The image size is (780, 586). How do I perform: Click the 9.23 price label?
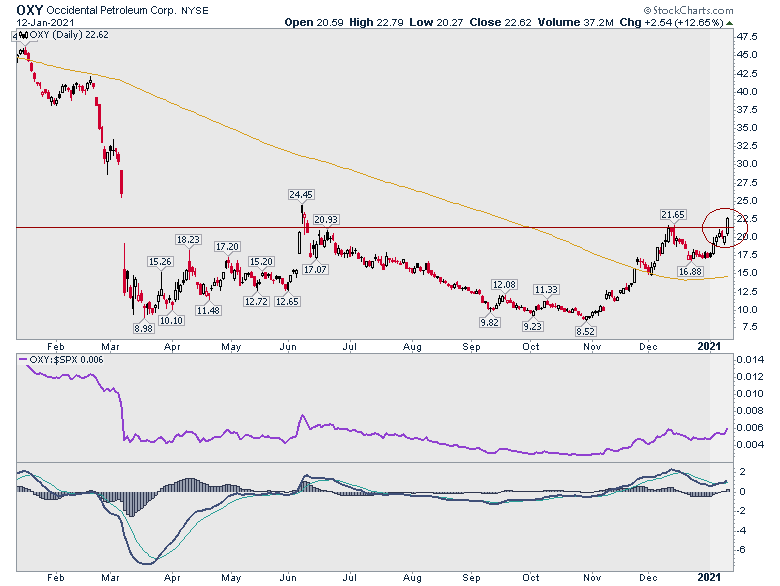point(532,326)
